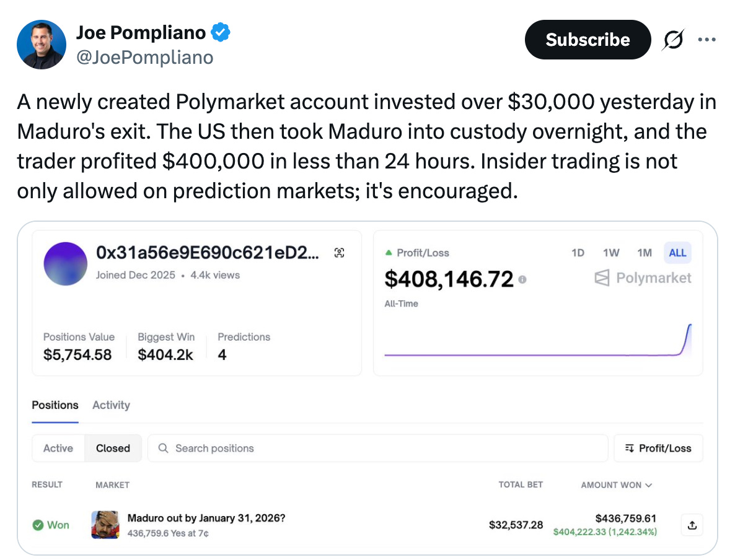Click the blue verified badge

pos(221,32)
